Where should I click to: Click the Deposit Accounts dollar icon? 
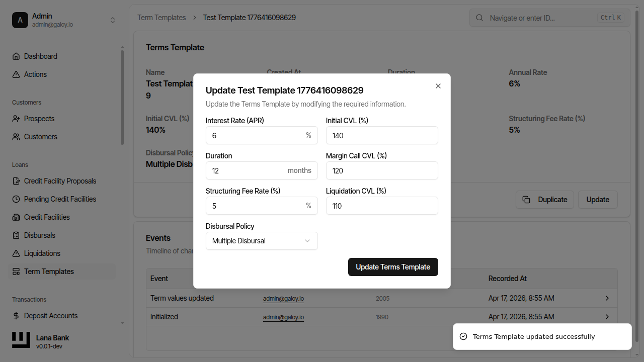pyautogui.click(x=16, y=316)
